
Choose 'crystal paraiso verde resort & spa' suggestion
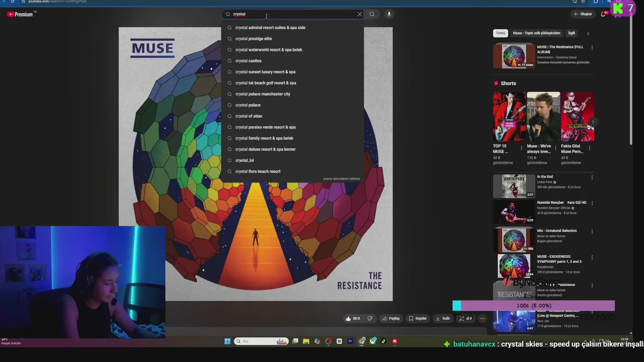click(x=292, y=127)
